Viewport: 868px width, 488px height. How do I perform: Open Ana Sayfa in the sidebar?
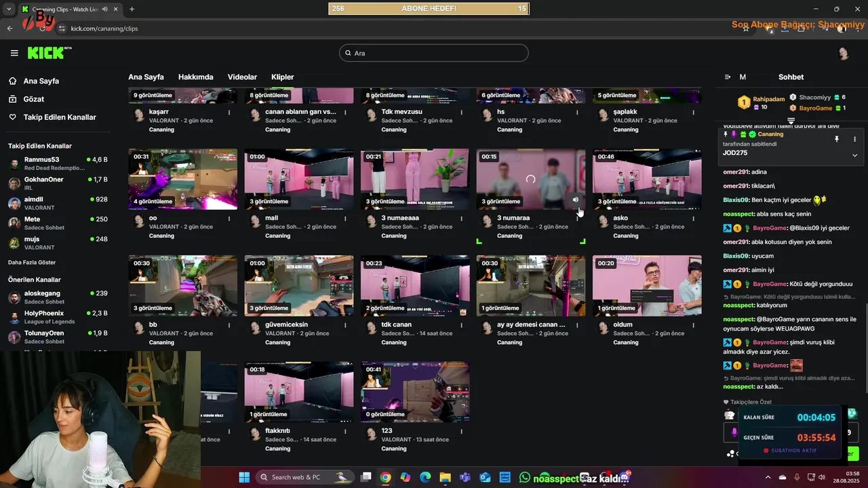point(41,81)
